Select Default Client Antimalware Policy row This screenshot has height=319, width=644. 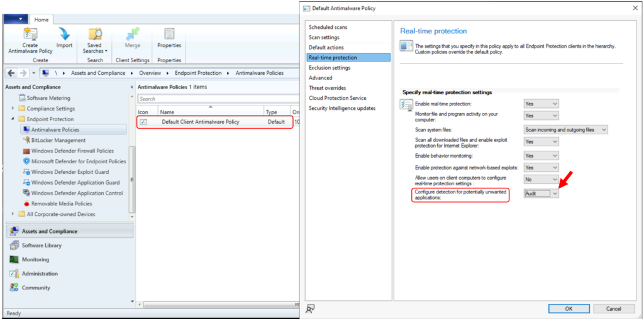click(x=214, y=122)
